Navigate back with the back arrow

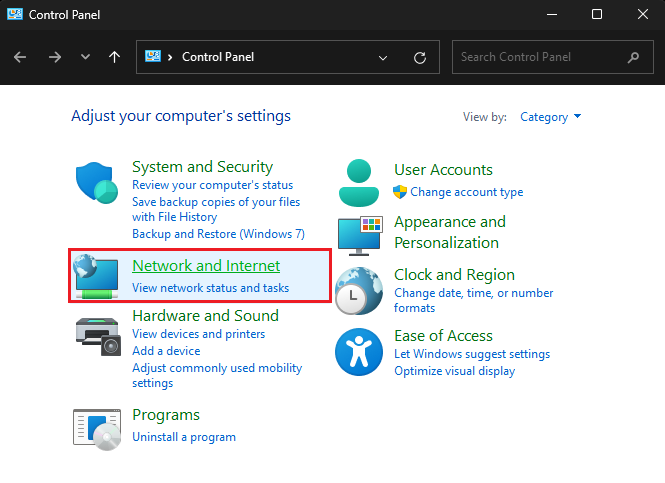(21, 57)
